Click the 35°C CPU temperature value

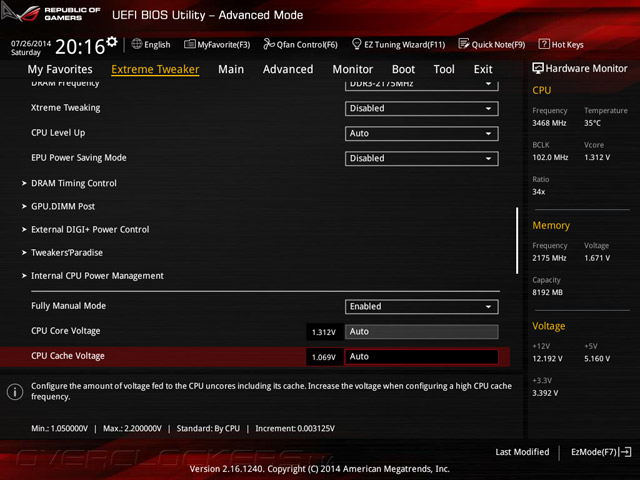click(x=592, y=123)
